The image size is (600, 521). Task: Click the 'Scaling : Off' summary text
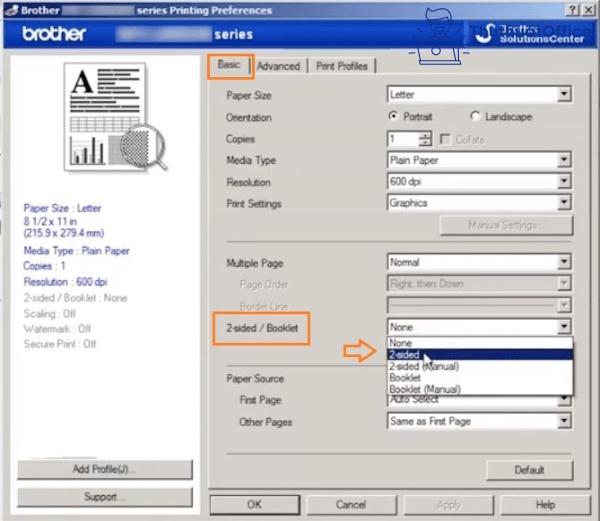click(x=50, y=314)
